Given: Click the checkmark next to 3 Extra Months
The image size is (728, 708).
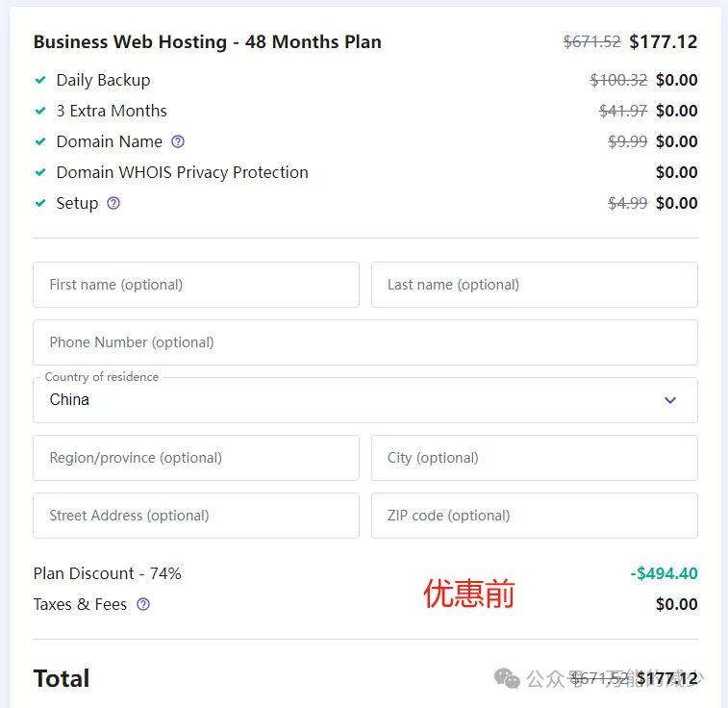Looking at the screenshot, I should point(40,111).
